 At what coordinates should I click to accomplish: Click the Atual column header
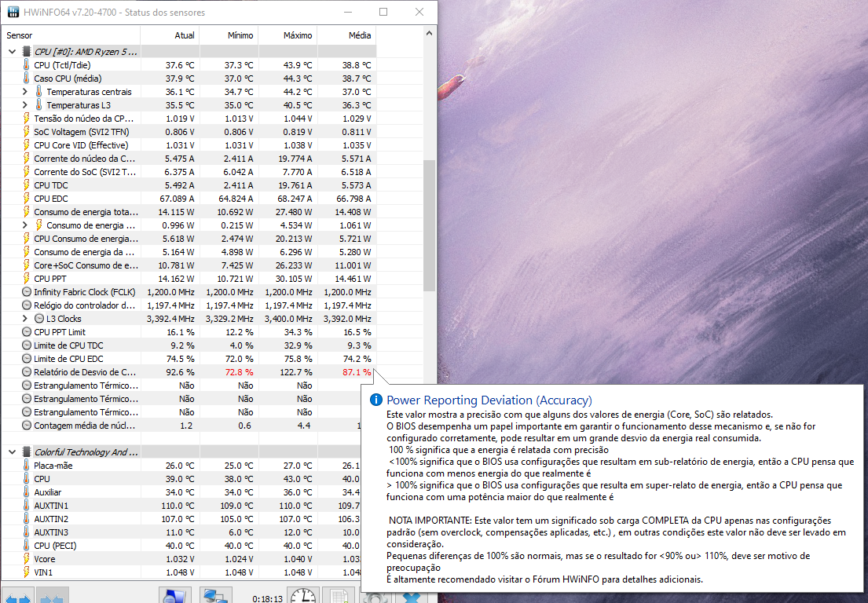[170, 35]
